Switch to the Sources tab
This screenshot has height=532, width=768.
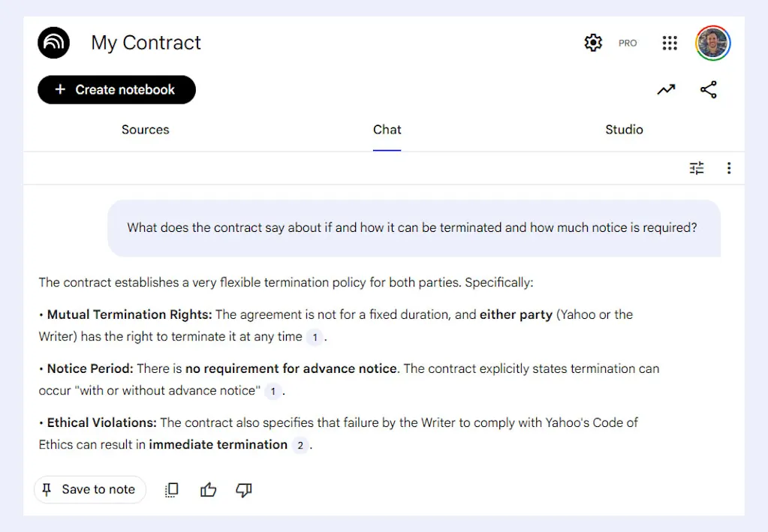145,130
